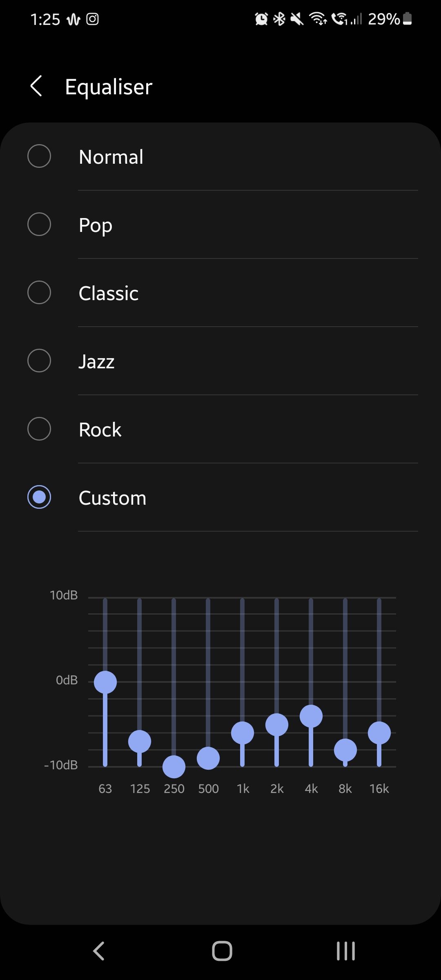Tap the Bluetooth status icon
Image resolution: width=441 pixels, height=980 pixels.
click(x=280, y=19)
